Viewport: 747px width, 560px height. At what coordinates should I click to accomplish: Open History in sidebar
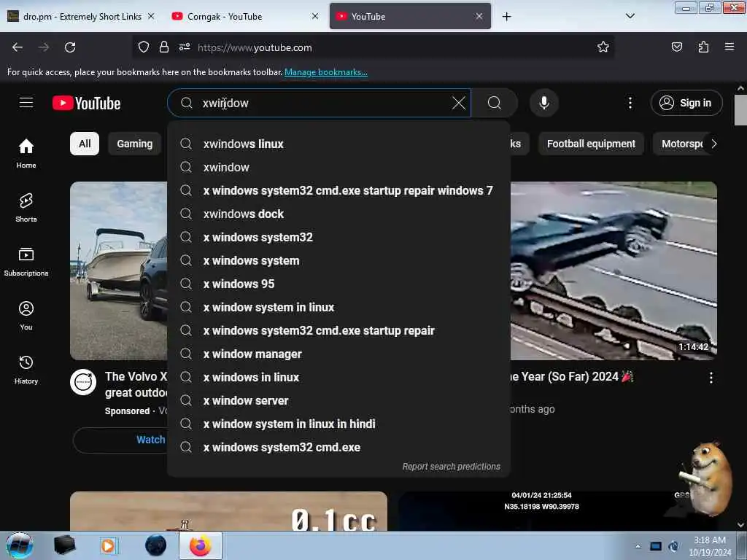[26, 370]
